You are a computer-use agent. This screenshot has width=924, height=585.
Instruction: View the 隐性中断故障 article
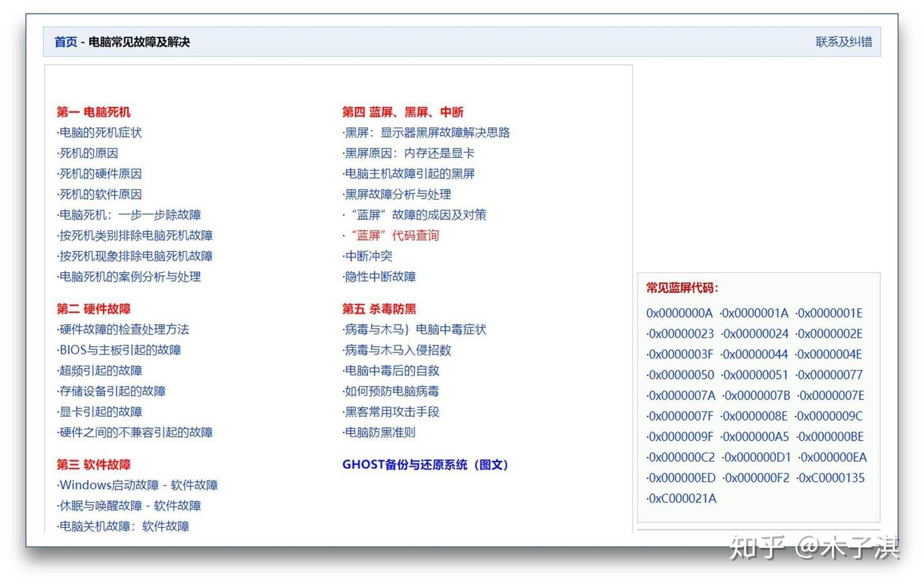381,276
